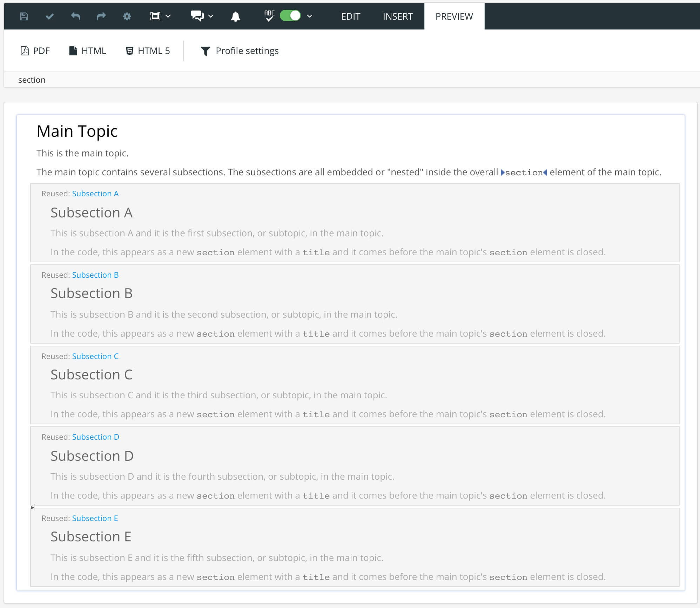Screen dimensions: 700x608
Task: Redo the last change
Action: point(101,16)
